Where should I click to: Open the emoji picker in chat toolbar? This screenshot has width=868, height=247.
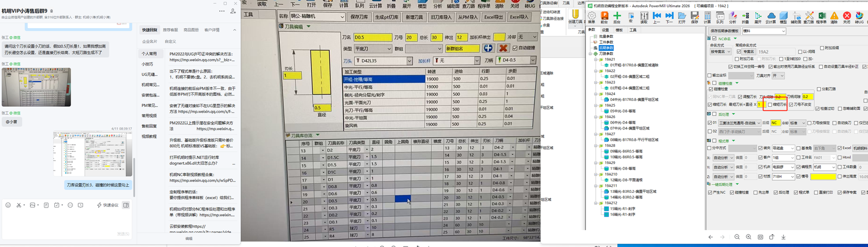(x=8, y=205)
